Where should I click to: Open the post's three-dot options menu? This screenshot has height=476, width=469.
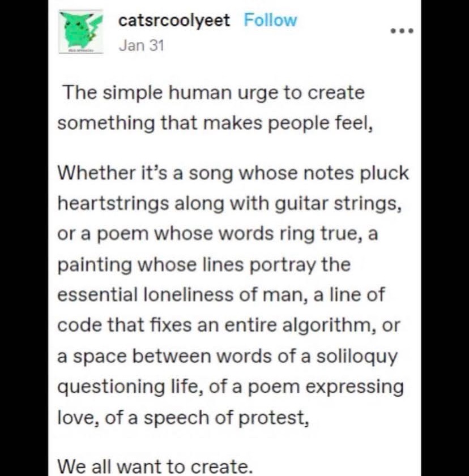click(x=403, y=30)
